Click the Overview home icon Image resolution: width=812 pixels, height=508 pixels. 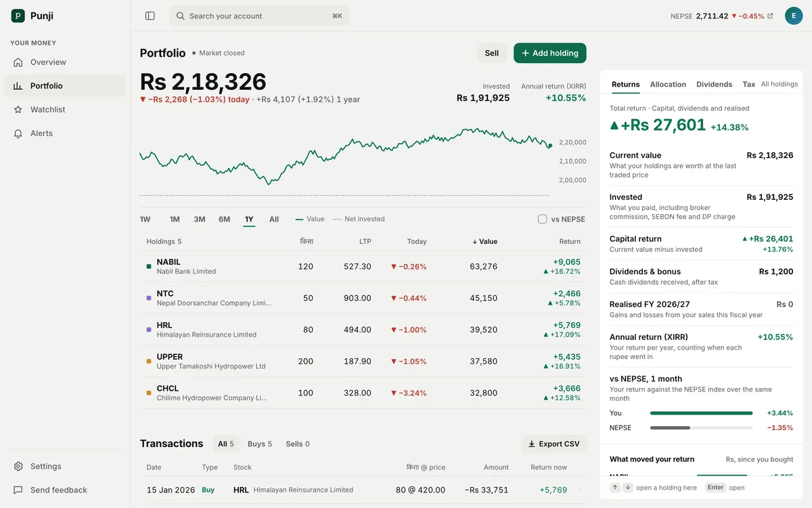point(18,62)
